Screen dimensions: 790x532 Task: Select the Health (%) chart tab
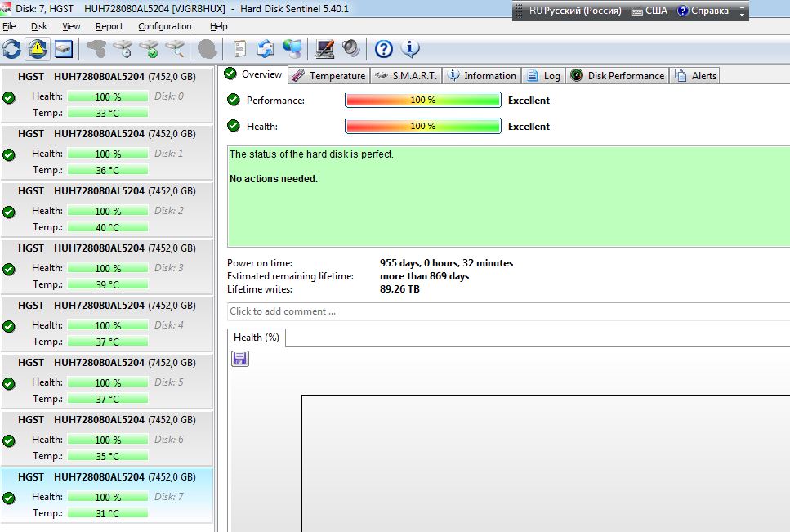pyautogui.click(x=257, y=338)
